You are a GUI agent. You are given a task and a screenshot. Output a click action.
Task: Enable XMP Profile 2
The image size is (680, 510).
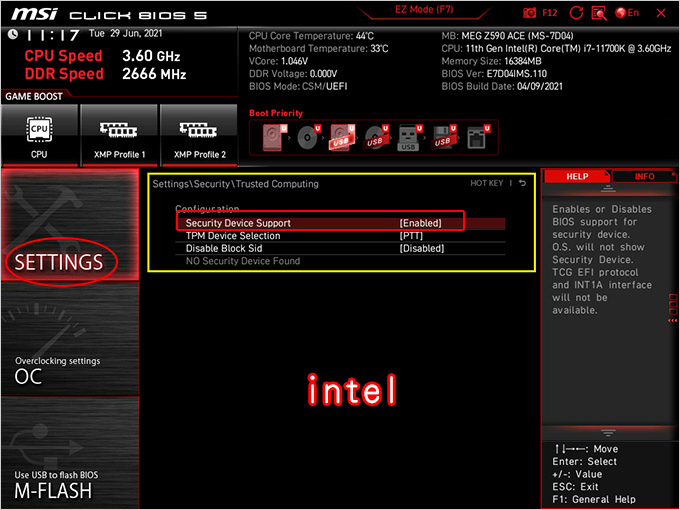199,135
